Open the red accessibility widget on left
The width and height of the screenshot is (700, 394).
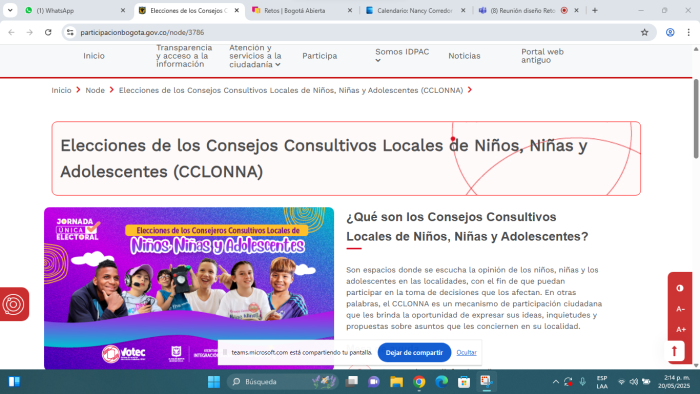click(x=13, y=304)
